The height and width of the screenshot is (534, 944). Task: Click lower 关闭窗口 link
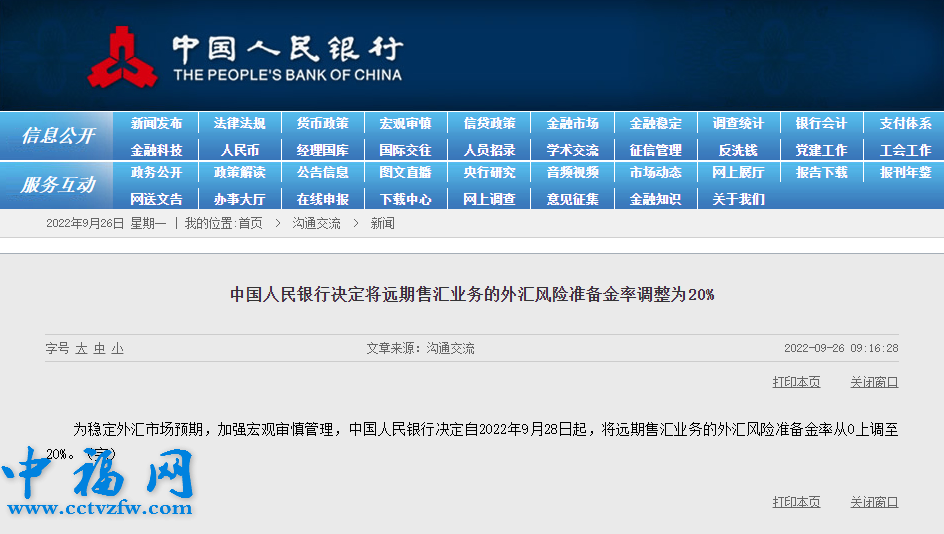tap(874, 501)
